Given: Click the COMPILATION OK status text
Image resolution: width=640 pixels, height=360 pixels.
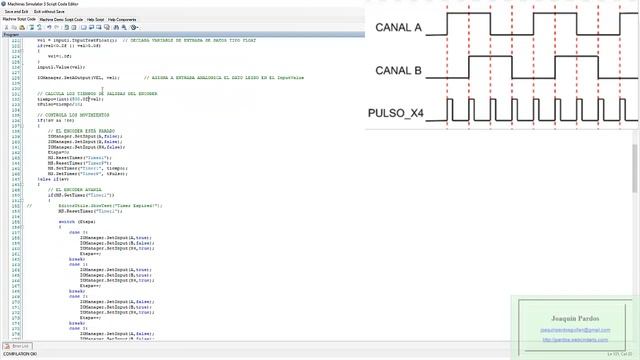Looking at the screenshot, I should pyautogui.click(x=20, y=354).
